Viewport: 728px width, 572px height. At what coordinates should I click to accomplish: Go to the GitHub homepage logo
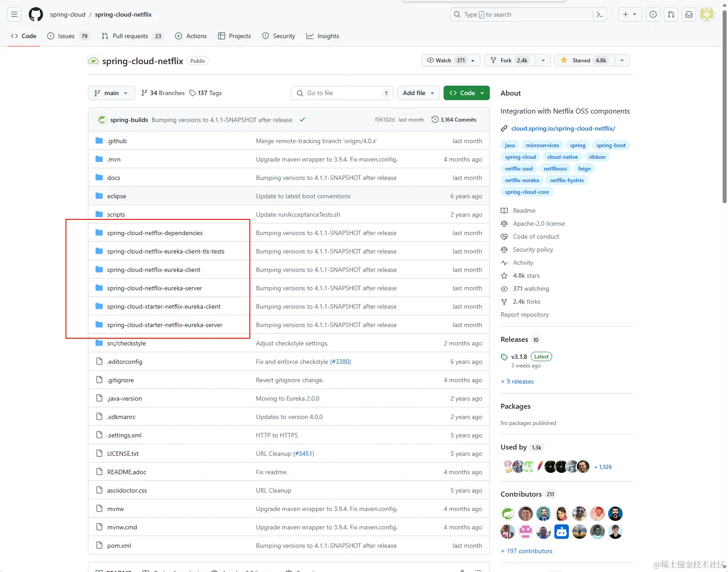[x=36, y=14]
